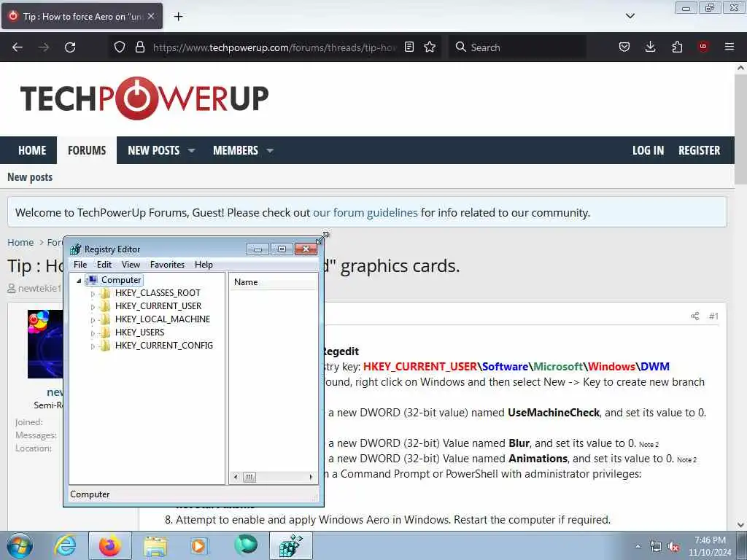Click right arrow of registry horizontal scrollbar
The width and height of the screenshot is (747, 560).
(311, 477)
